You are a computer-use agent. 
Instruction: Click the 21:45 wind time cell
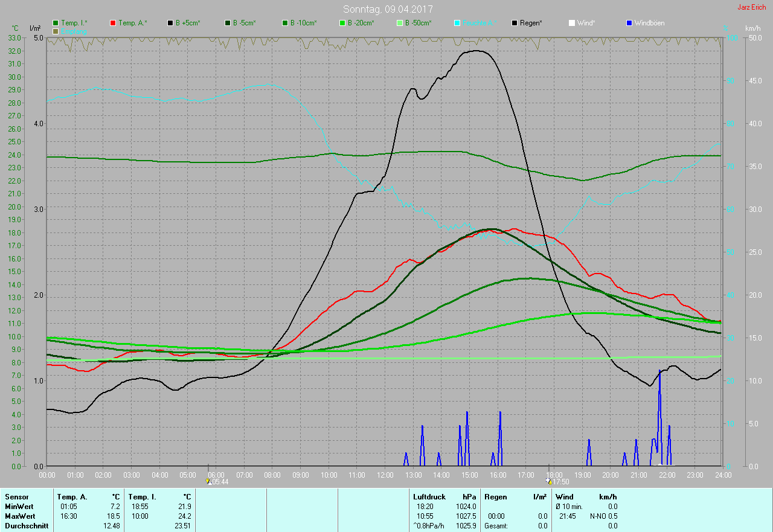pos(568,516)
